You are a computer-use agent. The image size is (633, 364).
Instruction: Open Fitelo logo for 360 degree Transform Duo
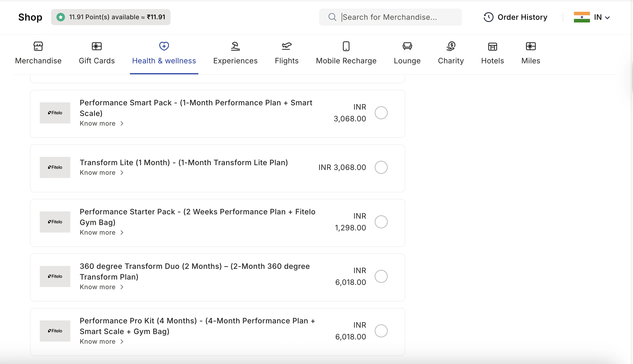pos(55,276)
